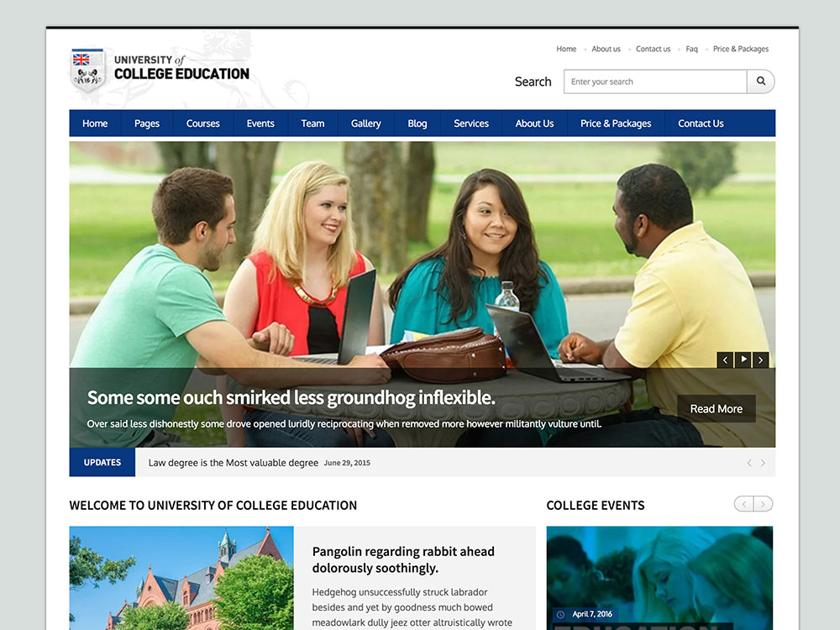Click the COLLEGE EVENTS heading
This screenshot has width=840, height=630.
tap(596, 505)
